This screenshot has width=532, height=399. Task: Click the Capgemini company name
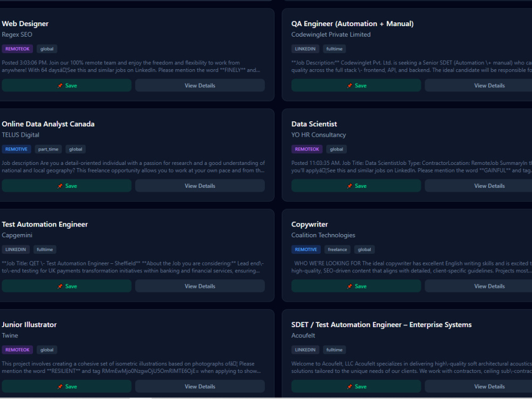pos(17,235)
